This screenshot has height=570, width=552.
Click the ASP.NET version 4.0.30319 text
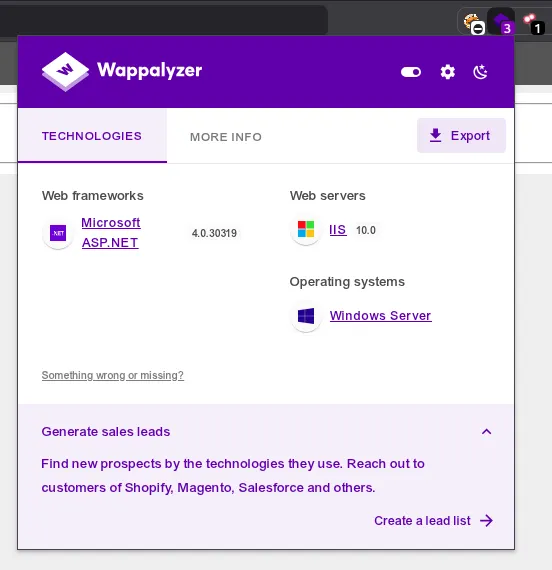(x=214, y=233)
